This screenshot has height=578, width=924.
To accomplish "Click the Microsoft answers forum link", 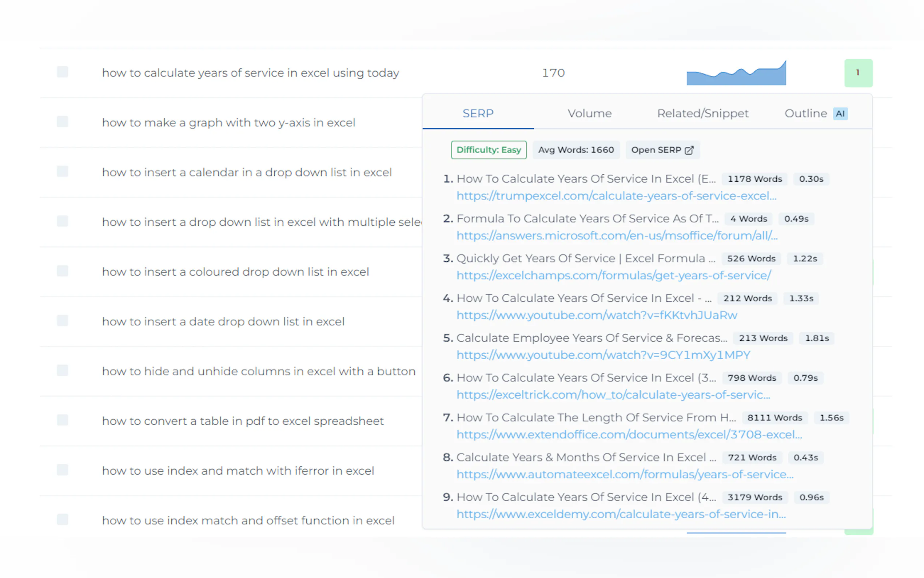I will pos(617,235).
